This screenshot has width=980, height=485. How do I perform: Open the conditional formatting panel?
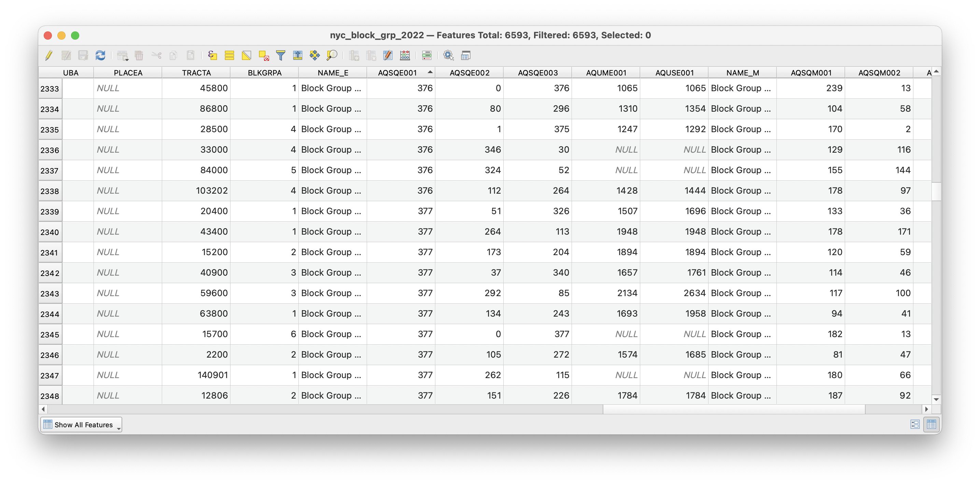(x=426, y=55)
